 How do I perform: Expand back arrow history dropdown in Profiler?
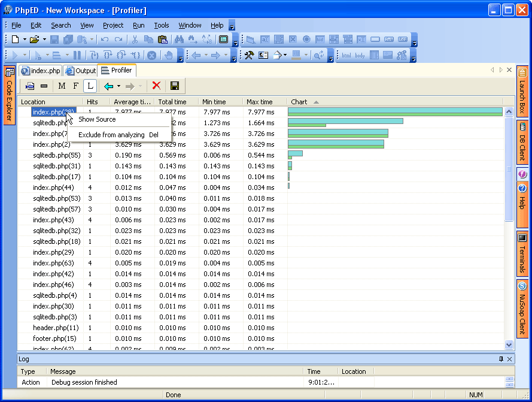118,86
